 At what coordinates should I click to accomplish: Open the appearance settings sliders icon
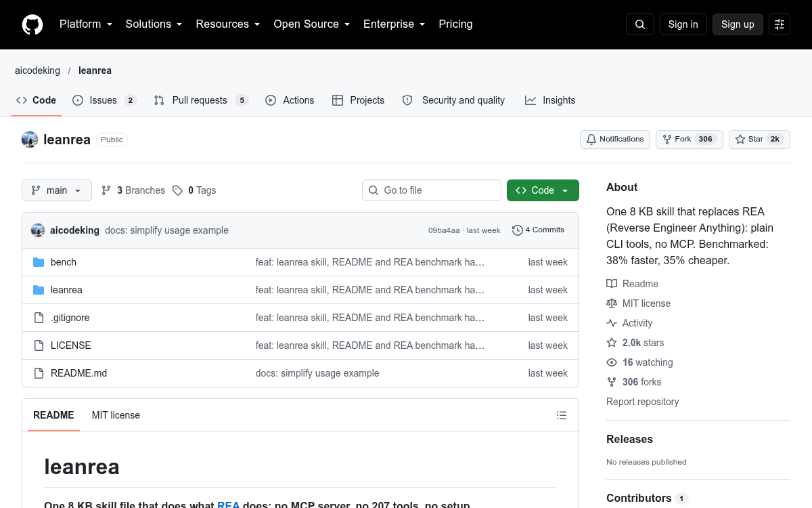780,24
